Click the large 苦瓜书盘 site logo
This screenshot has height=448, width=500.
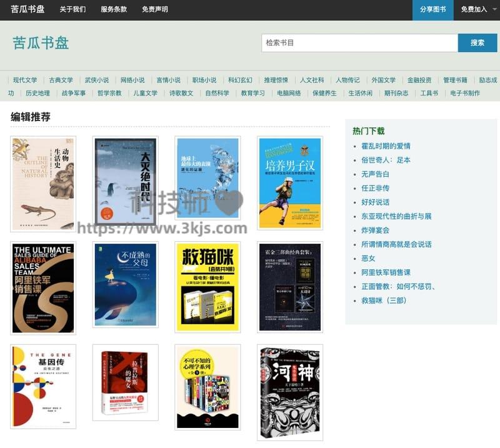pos(41,42)
